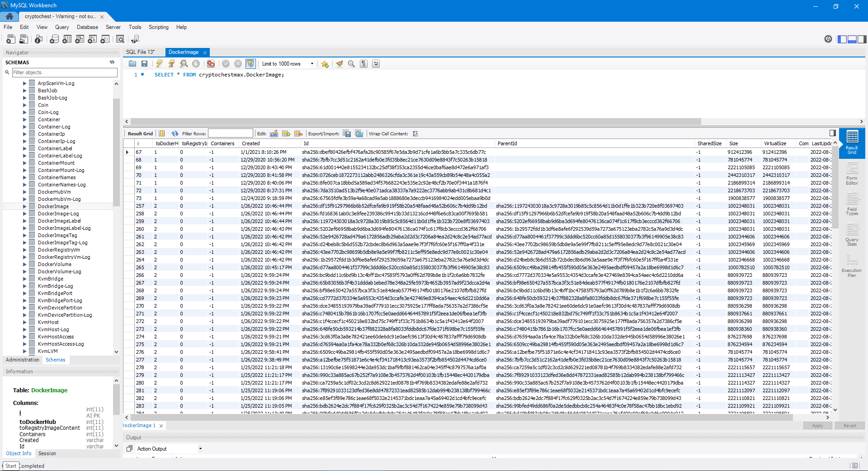Create a new schema icon
The image size is (868, 471).
point(54,39)
